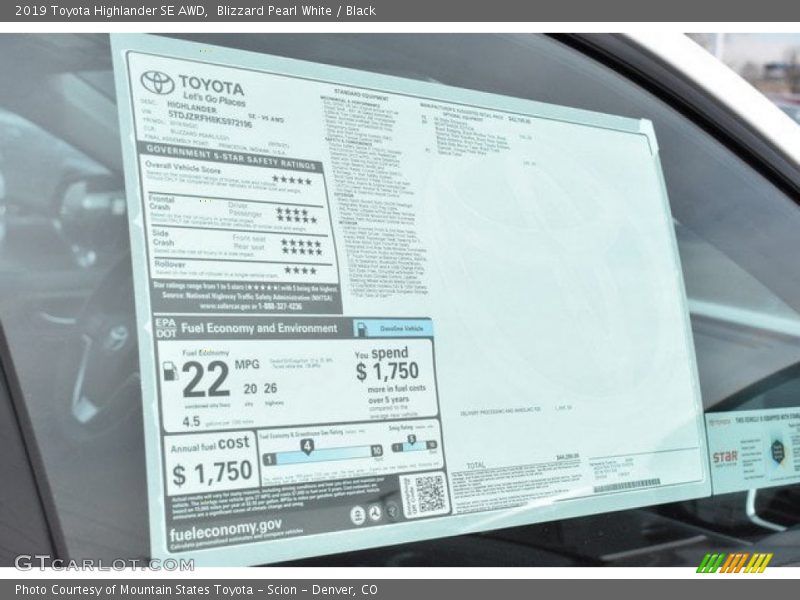Click the rollover four-star rating

(301, 270)
